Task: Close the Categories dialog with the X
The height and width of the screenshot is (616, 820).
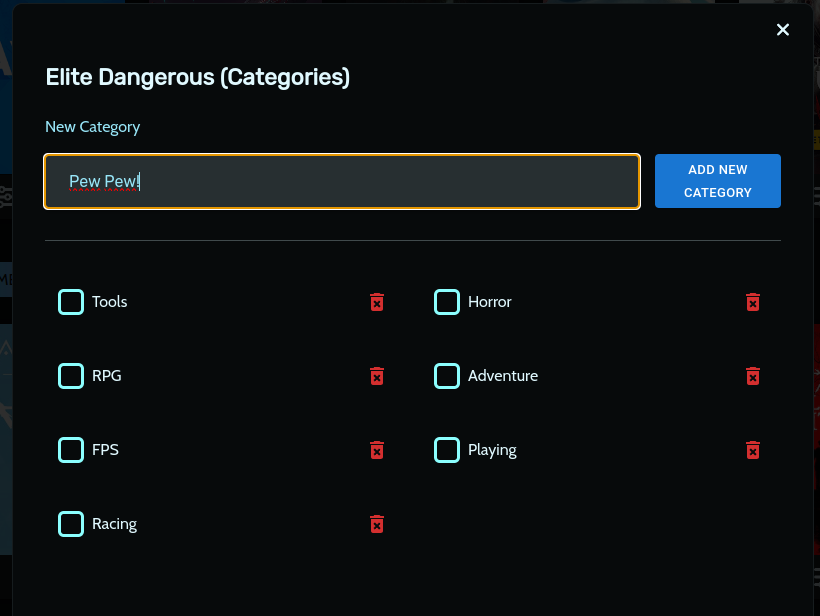Action: tap(782, 30)
